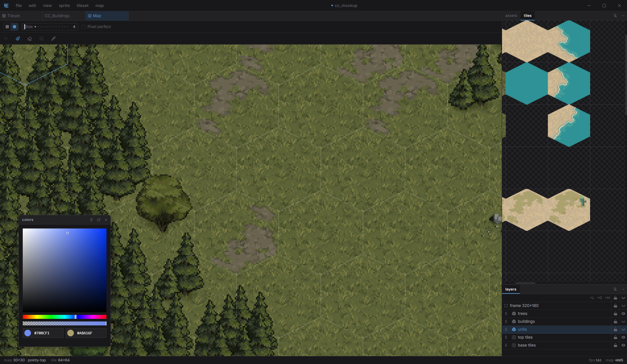The image size is (627, 364).
Task: Open the tiles panel tab
Action: coord(527,15)
